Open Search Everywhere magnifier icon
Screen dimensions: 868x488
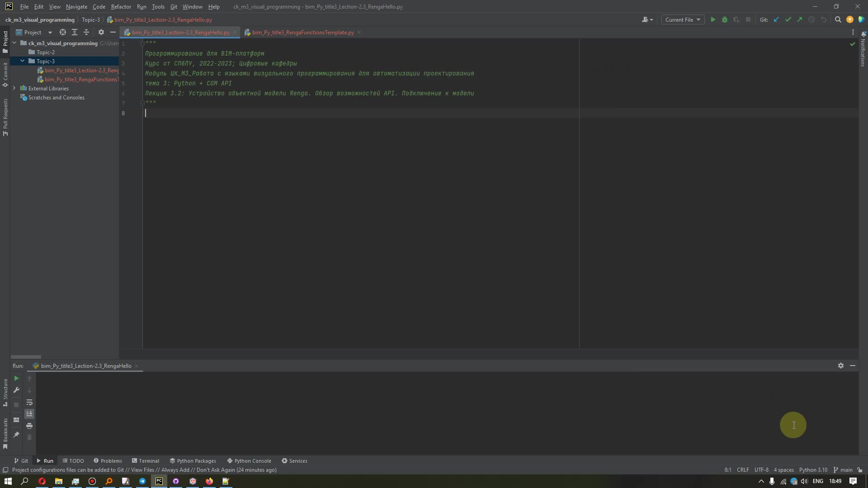coord(838,19)
